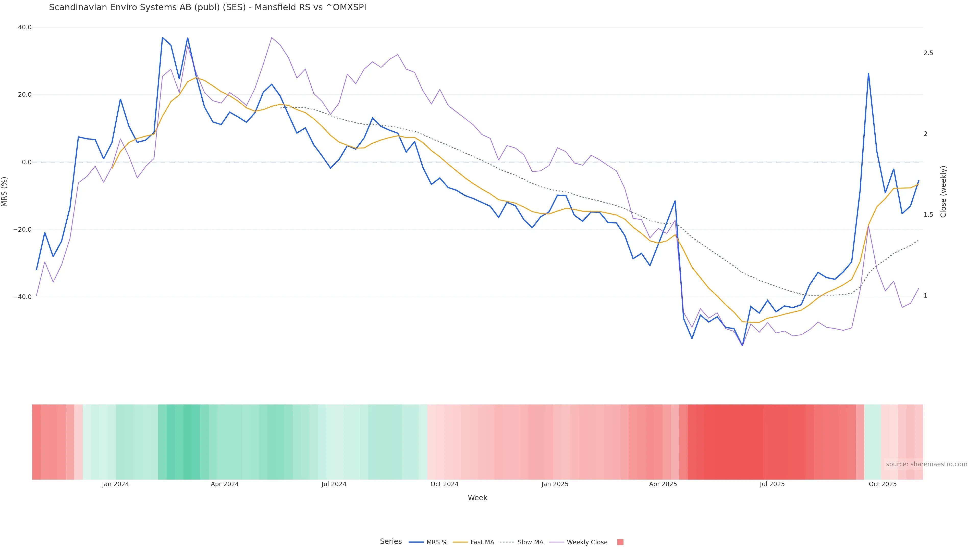Hide the Weekly Close series legend label
The height and width of the screenshot is (551, 980).
point(587,542)
